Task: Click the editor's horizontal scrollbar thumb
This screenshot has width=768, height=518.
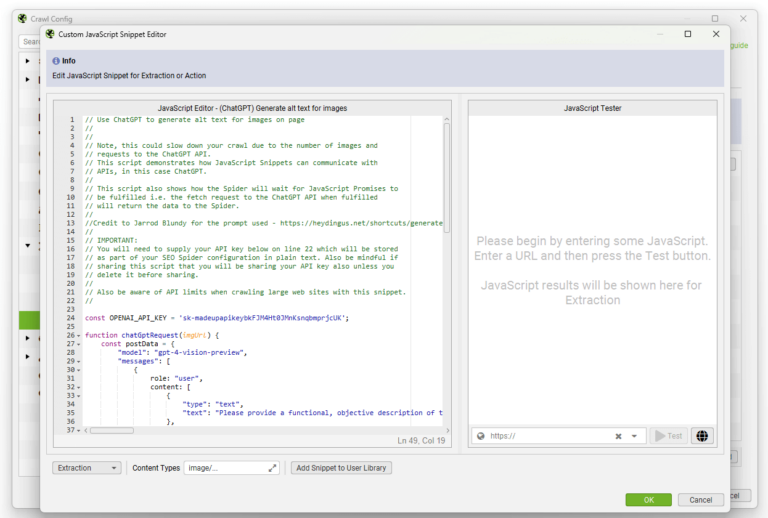Action: [112, 430]
